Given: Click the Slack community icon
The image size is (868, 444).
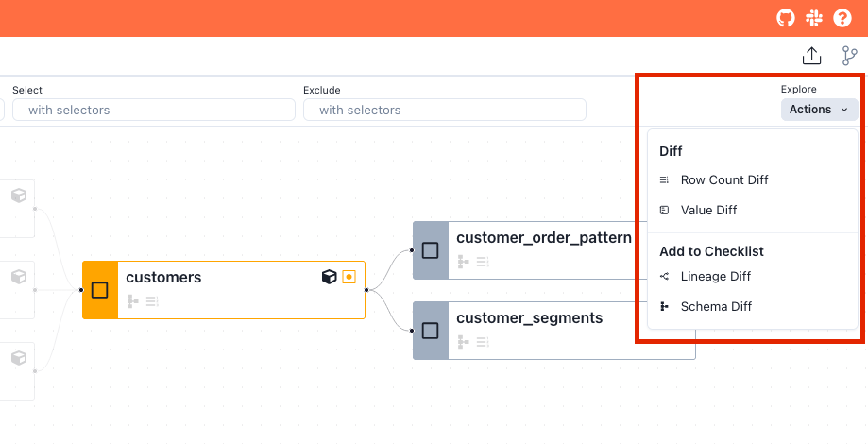Looking at the screenshot, I should coord(813,18).
